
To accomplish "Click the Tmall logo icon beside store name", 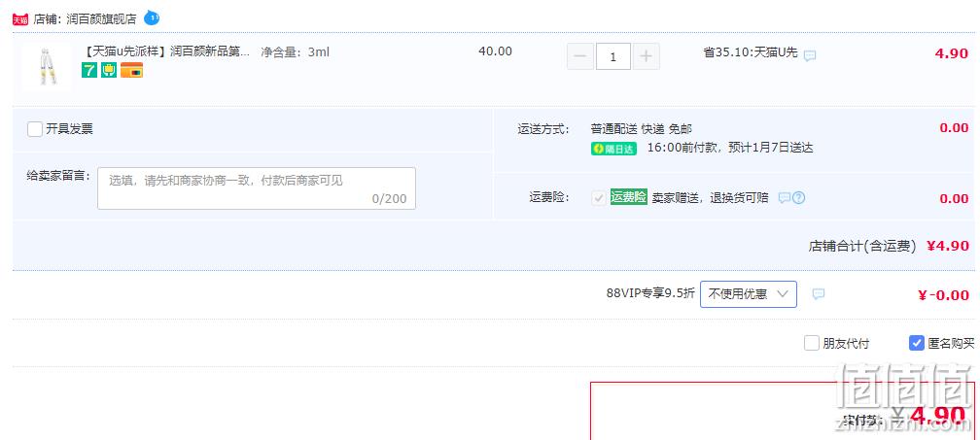I will pos(20,19).
